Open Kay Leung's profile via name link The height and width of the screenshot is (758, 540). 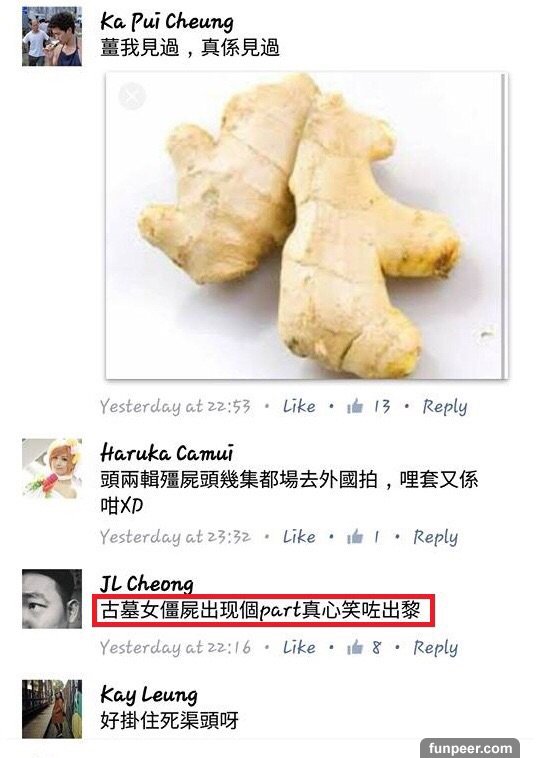pos(149,695)
